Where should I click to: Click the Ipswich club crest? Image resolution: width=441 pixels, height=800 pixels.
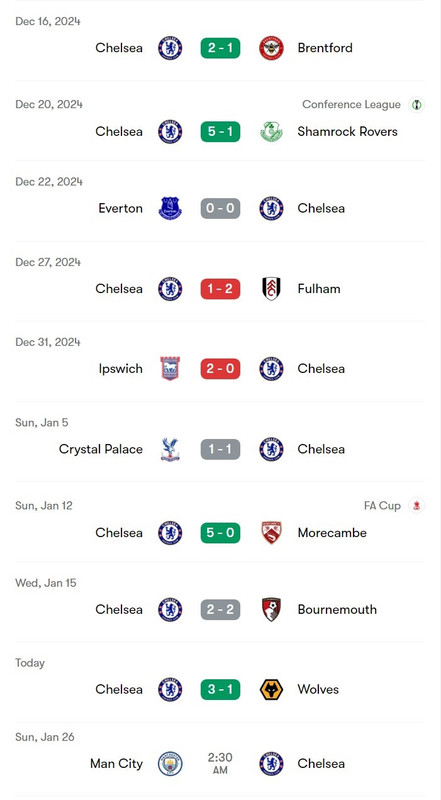pyautogui.click(x=170, y=368)
